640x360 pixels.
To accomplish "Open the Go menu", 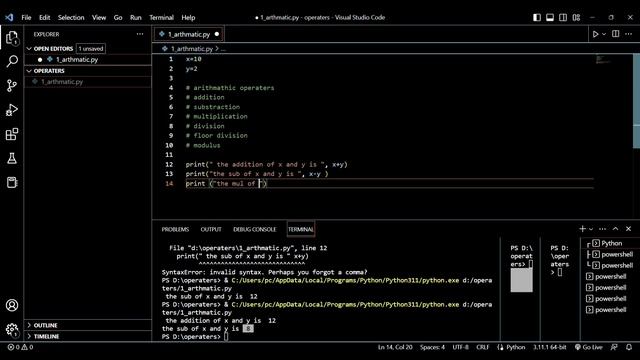I will tap(118, 18).
